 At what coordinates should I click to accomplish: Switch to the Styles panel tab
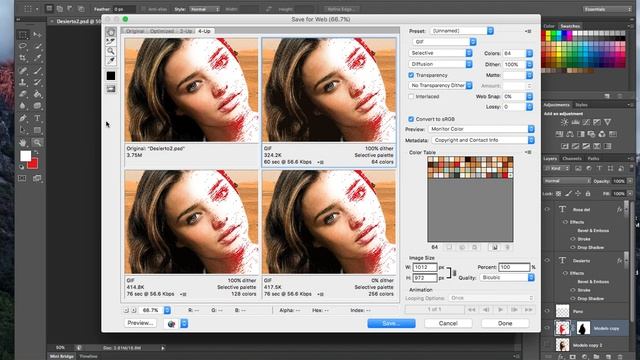581,105
